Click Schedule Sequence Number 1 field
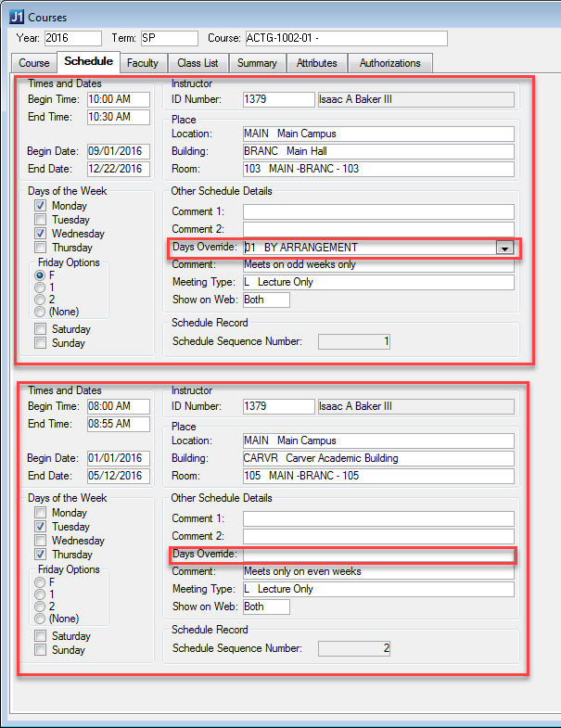 click(x=354, y=341)
